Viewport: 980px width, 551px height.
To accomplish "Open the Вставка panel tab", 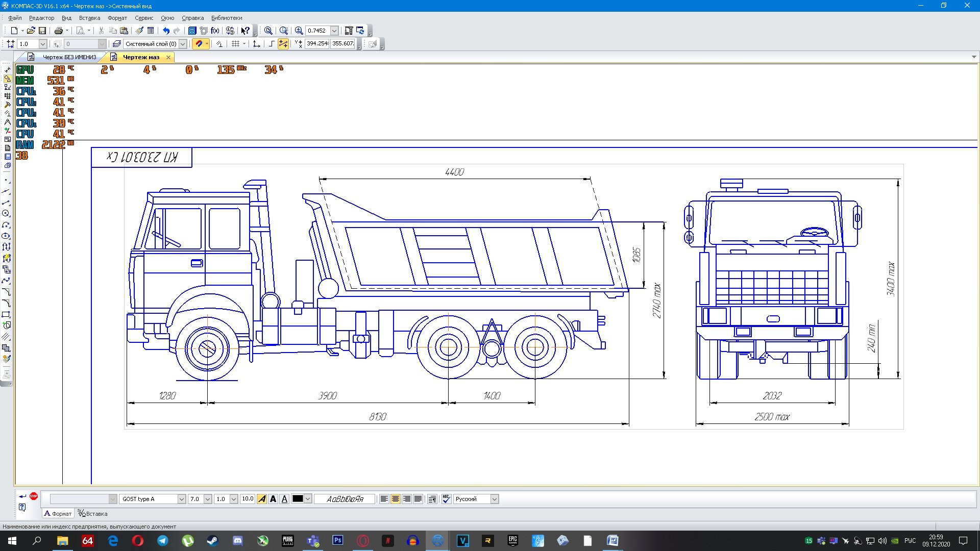I will 93,514.
